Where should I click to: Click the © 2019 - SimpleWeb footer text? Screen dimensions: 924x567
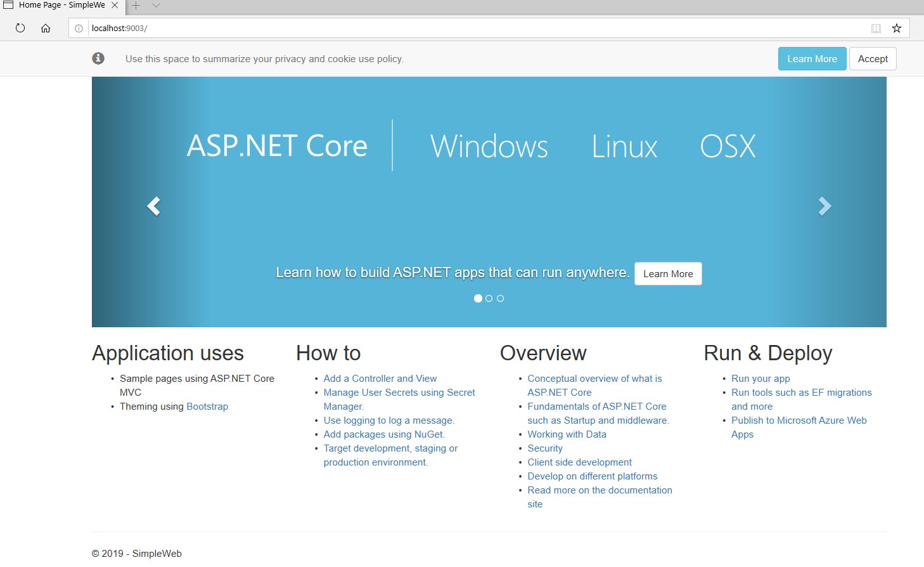pos(137,554)
